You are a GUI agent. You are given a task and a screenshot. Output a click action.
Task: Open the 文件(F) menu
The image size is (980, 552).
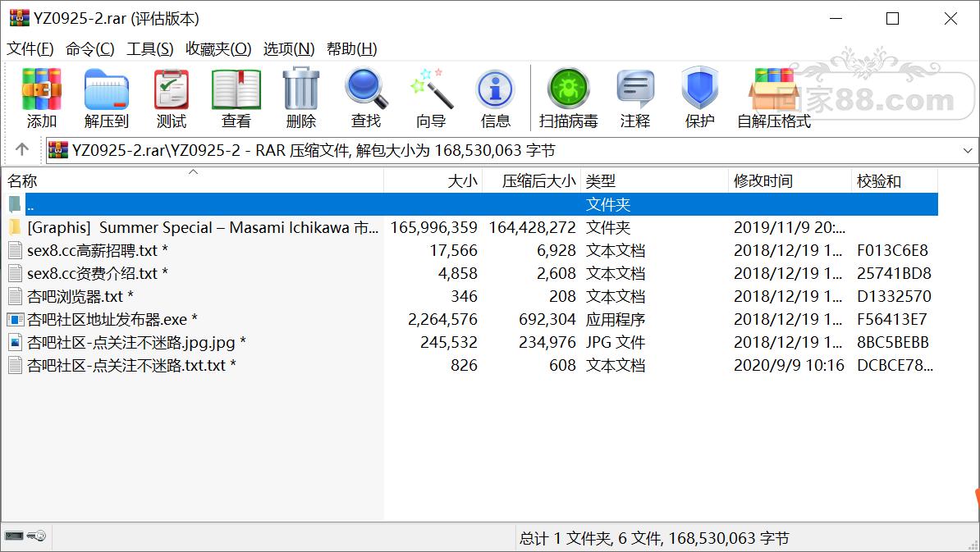pos(30,48)
